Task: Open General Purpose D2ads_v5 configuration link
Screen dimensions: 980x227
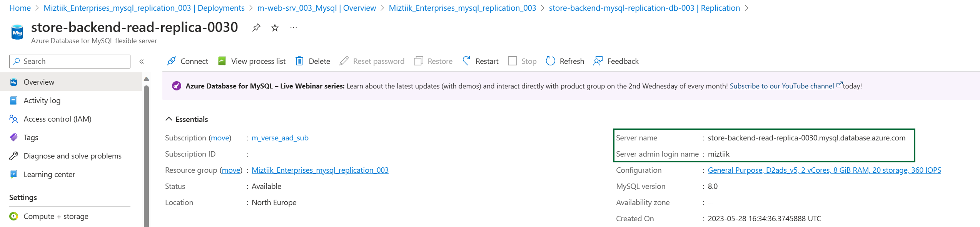Action: [825, 170]
